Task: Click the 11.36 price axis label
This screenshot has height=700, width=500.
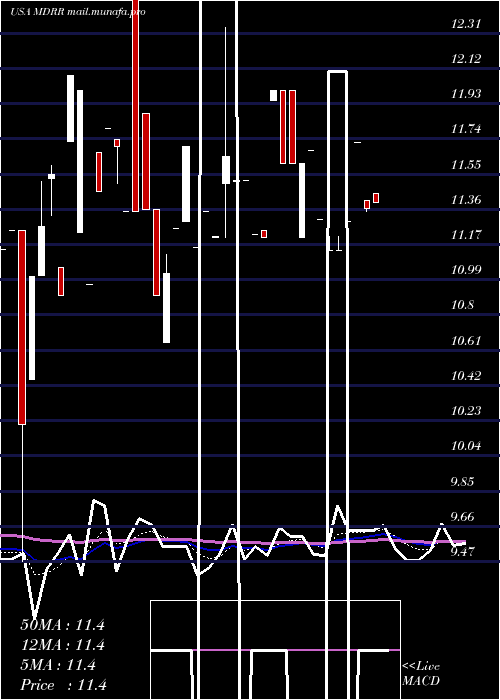Action: pos(466,200)
